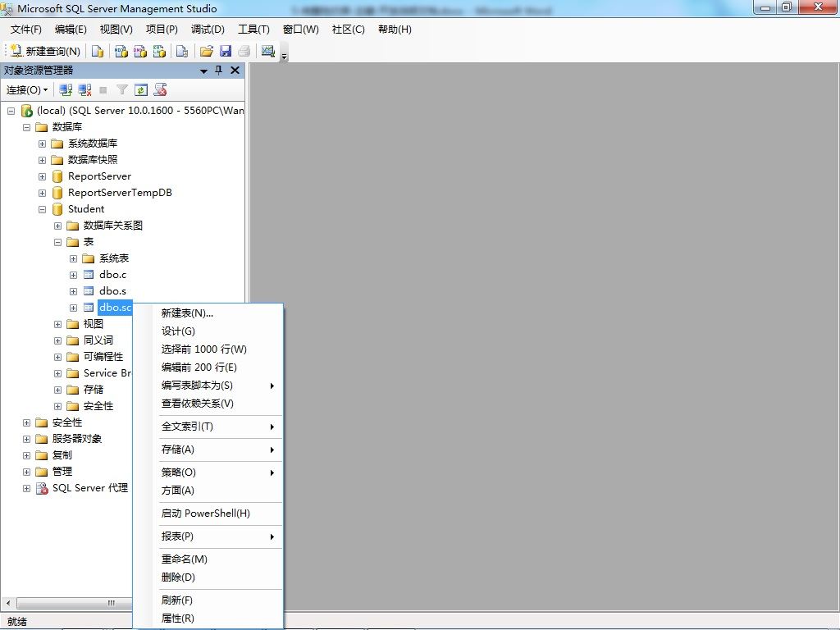
Task: Open the 帮助(H) menu
Action: 395,30
